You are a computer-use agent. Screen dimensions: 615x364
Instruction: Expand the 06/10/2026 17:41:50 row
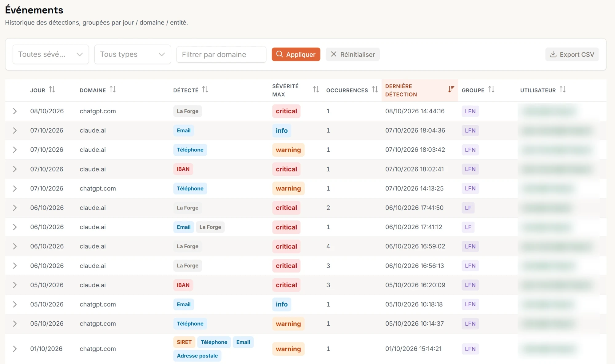[15, 208]
